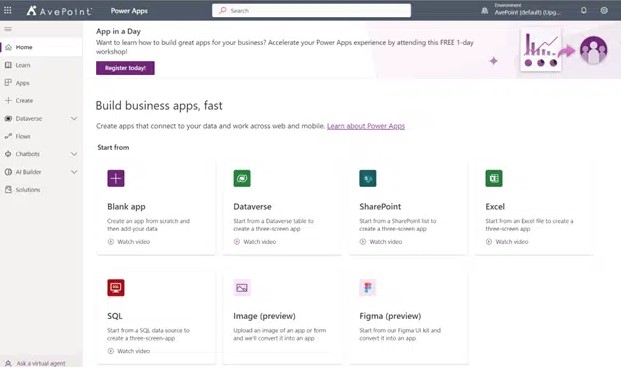621x368 pixels.
Task: Watch video for SharePoint card
Action: tap(381, 242)
